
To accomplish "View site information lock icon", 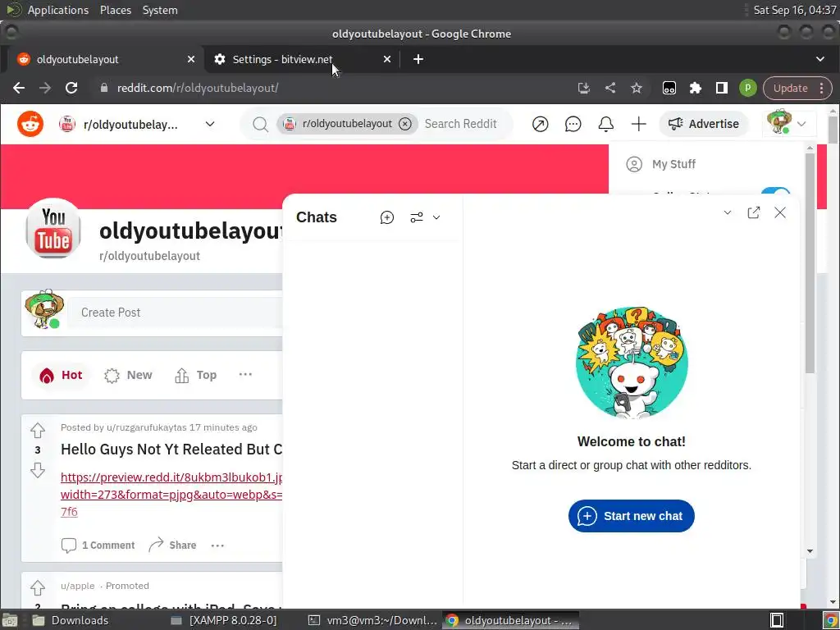I will click(104, 88).
